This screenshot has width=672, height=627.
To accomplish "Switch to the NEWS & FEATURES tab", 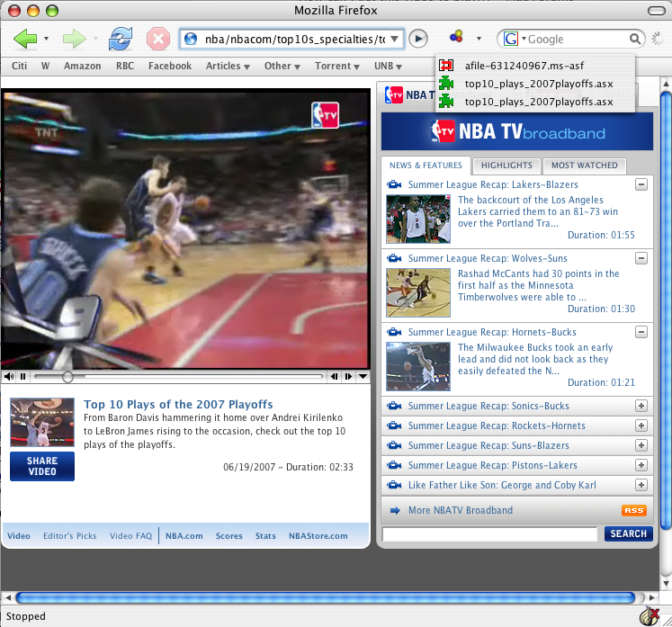I will pos(426,166).
